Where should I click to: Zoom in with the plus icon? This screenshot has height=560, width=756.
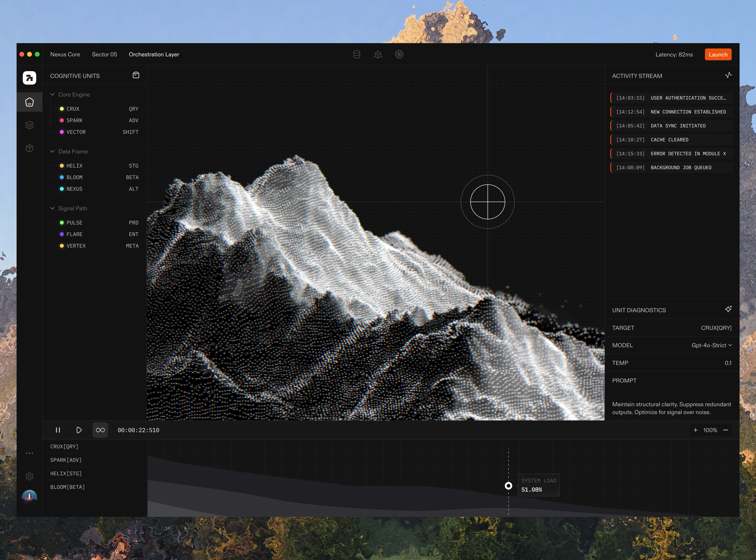[x=695, y=430]
